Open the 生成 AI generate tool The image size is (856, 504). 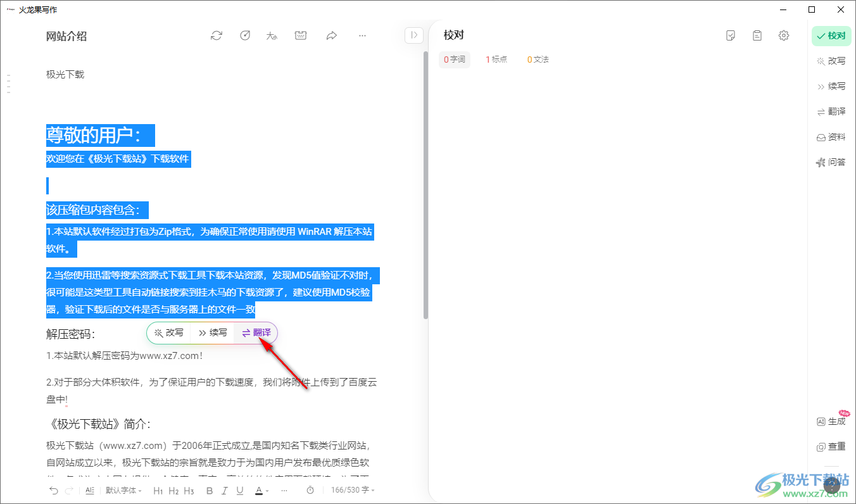(x=831, y=421)
